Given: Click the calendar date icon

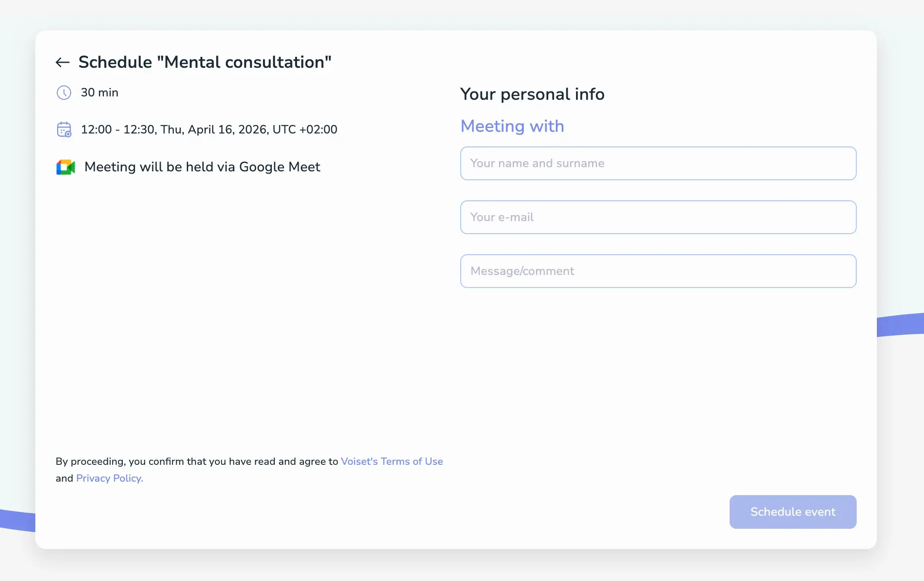Looking at the screenshot, I should point(64,129).
